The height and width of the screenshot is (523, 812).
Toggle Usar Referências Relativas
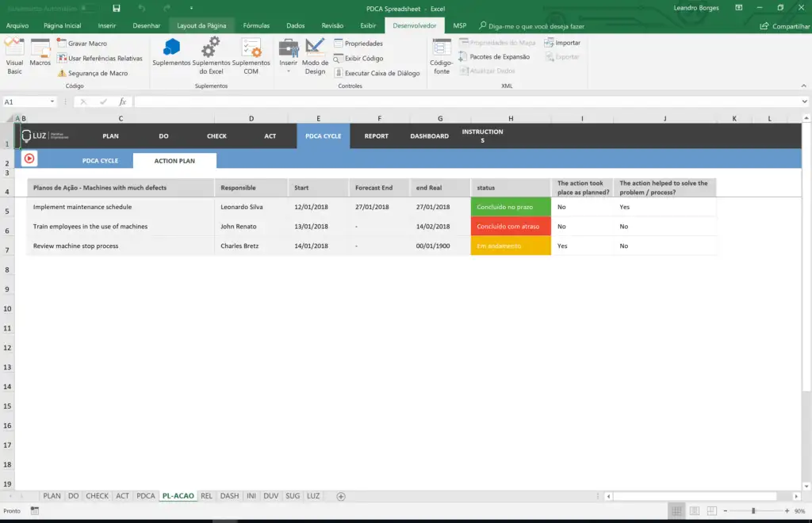coord(99,59)
